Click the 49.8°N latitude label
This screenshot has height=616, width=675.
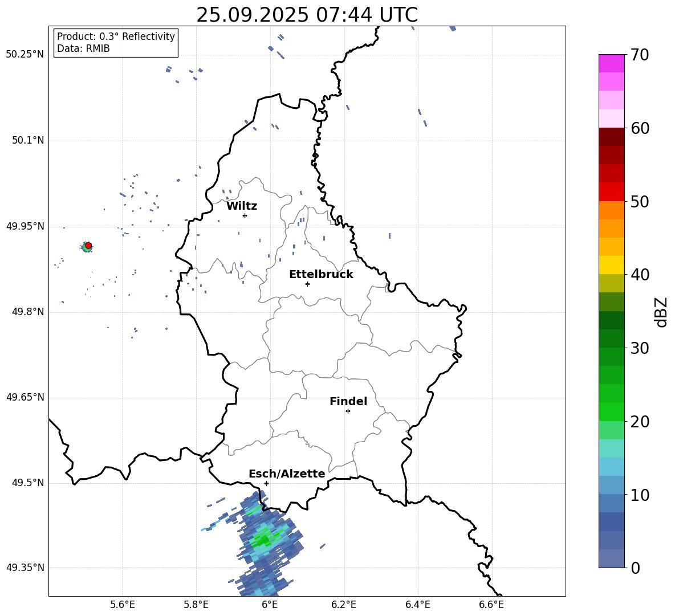point(28,312)
